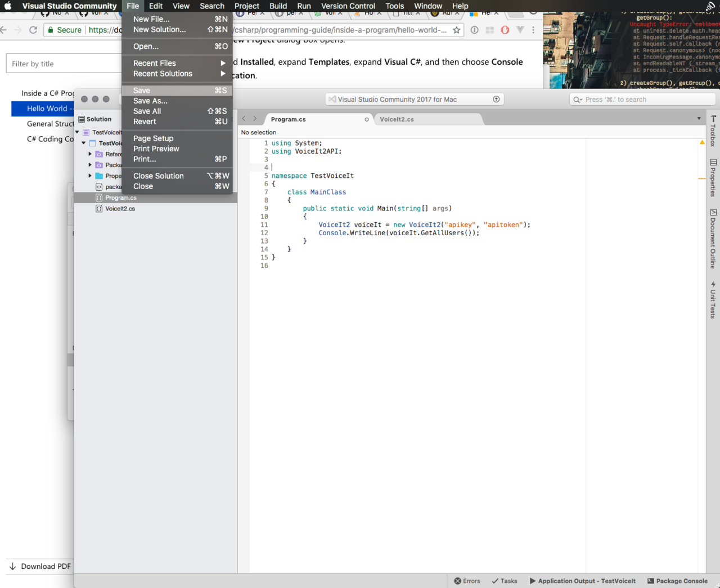
Task: Collapse the TestVoiceIt solution node
Action: point(77,132)
